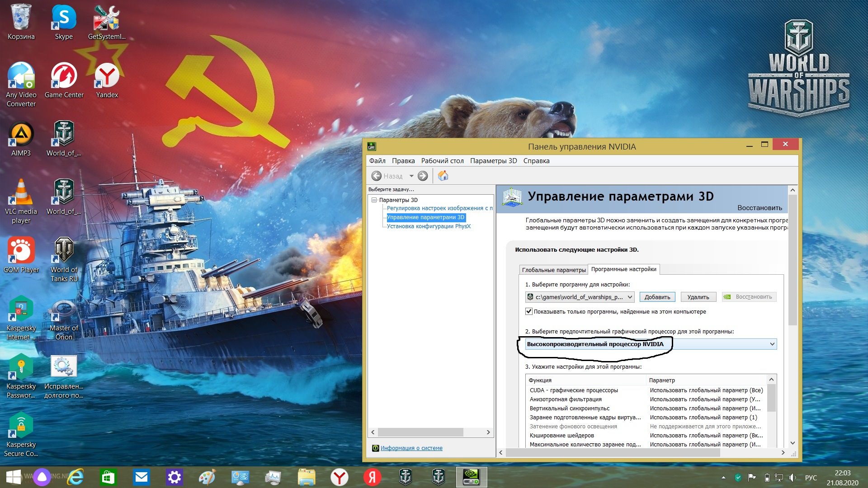This screenshot has height=488, width=868.
Task: Click the red Яндекс taskbar icon
Action: (x=372, y=477)
